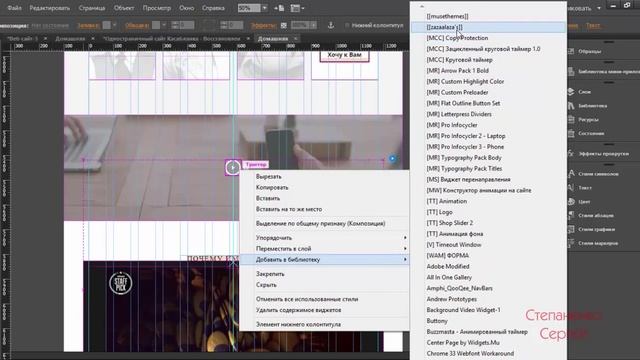Expand the Упорядочить submenu
The image size is (640, 360).
coord(324,238)
